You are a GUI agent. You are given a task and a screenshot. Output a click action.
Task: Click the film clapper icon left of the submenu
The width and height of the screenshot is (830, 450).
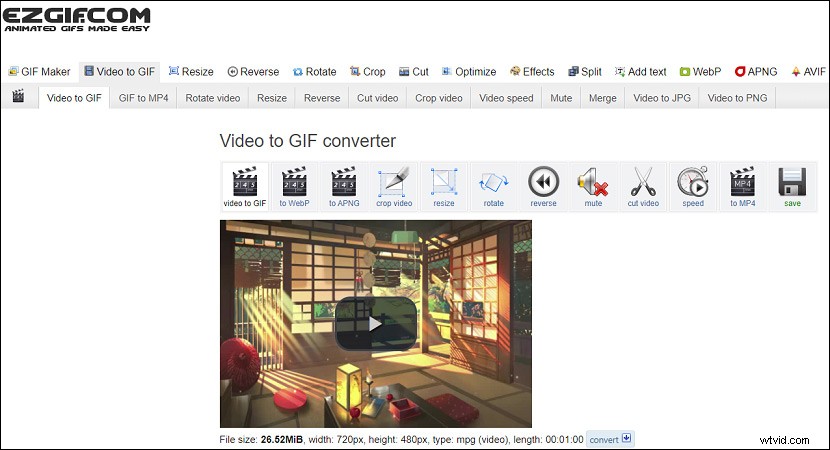[x=18, y=96]
